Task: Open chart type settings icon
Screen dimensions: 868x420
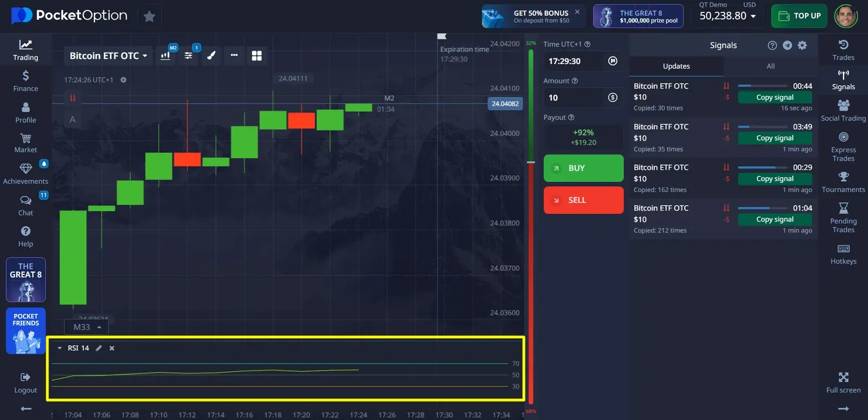Action: 165,56
